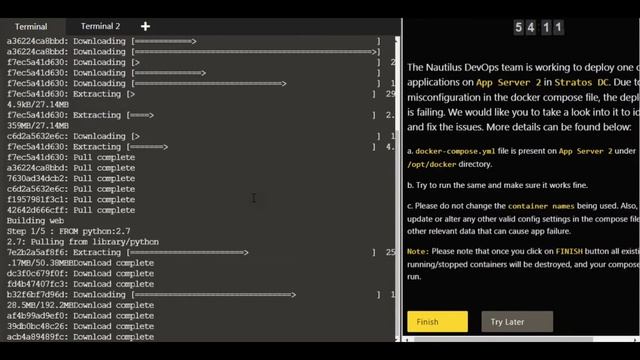Click the 'acb4a89489fc: Download complete' line
This screenshot has width=640, height=360.
click(x=80, y=337)
